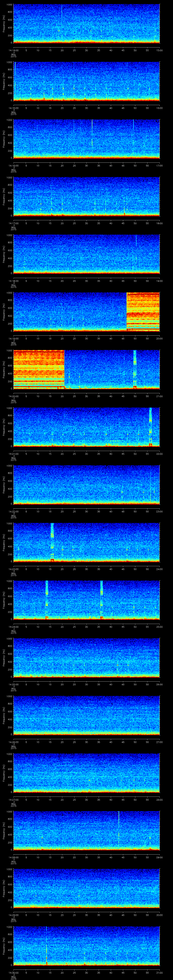Select the 19:00 end time label

tap(159, 281)
